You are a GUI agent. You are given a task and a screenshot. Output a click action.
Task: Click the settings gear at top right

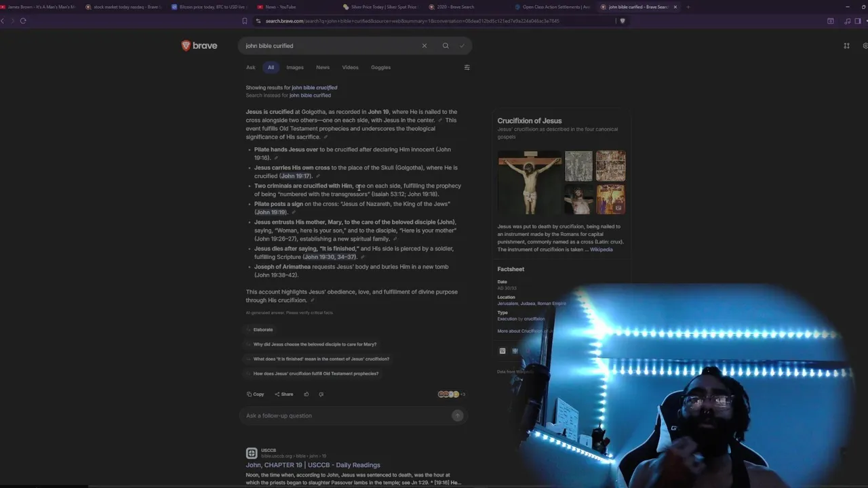(865, 45)
